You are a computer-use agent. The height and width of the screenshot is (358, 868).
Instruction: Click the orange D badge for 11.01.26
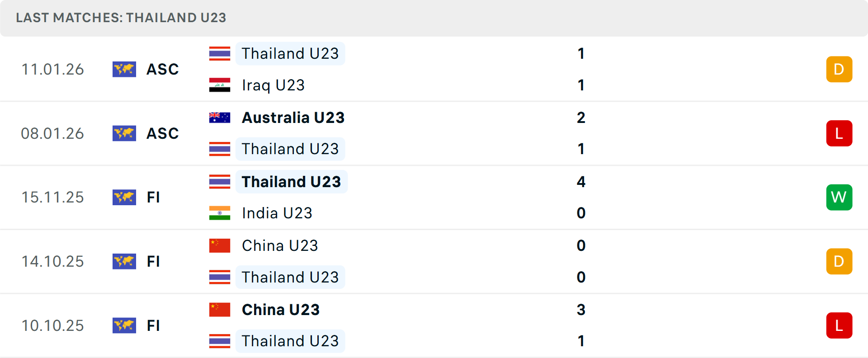pyautogui.click(x=839, y=69)
